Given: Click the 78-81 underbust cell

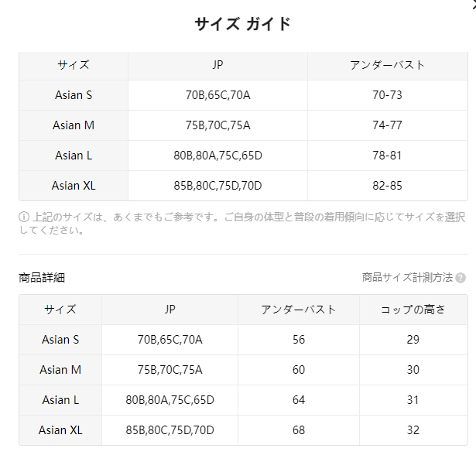Looking at the screenshot, I should [387, 156].
